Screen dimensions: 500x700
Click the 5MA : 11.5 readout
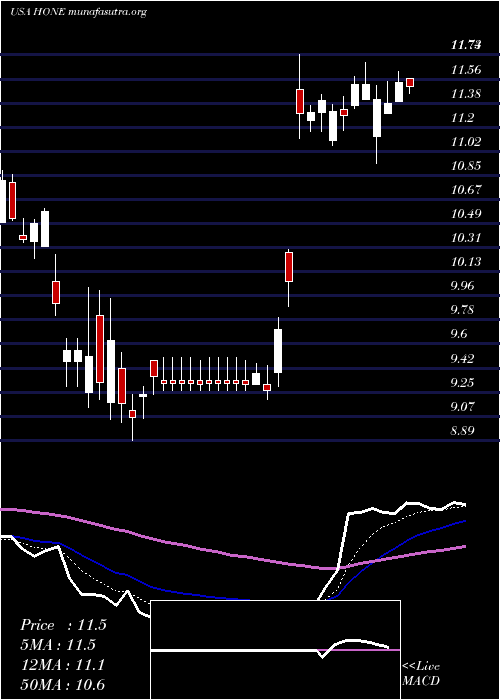[x=58, y=645]
